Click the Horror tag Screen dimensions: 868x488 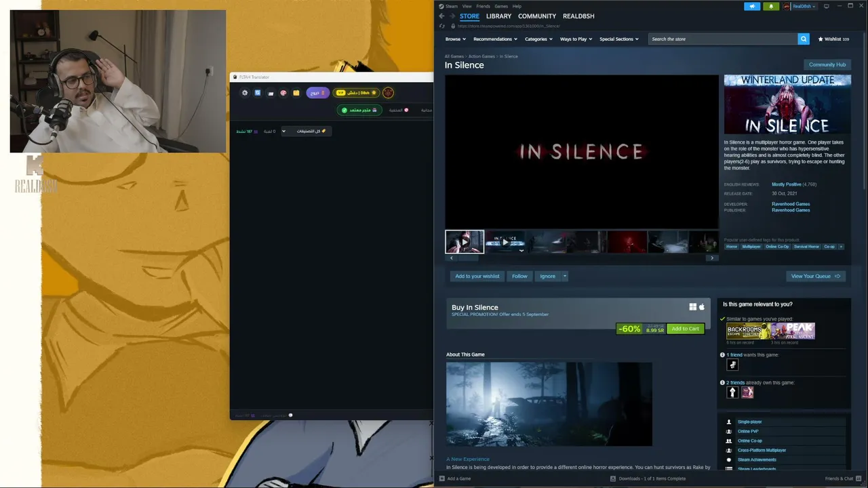click(732, 247)
